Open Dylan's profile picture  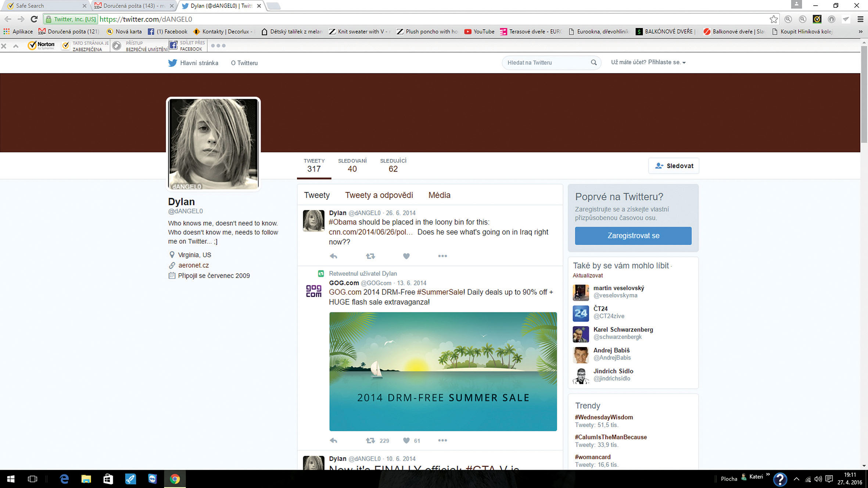click(213, 144)
